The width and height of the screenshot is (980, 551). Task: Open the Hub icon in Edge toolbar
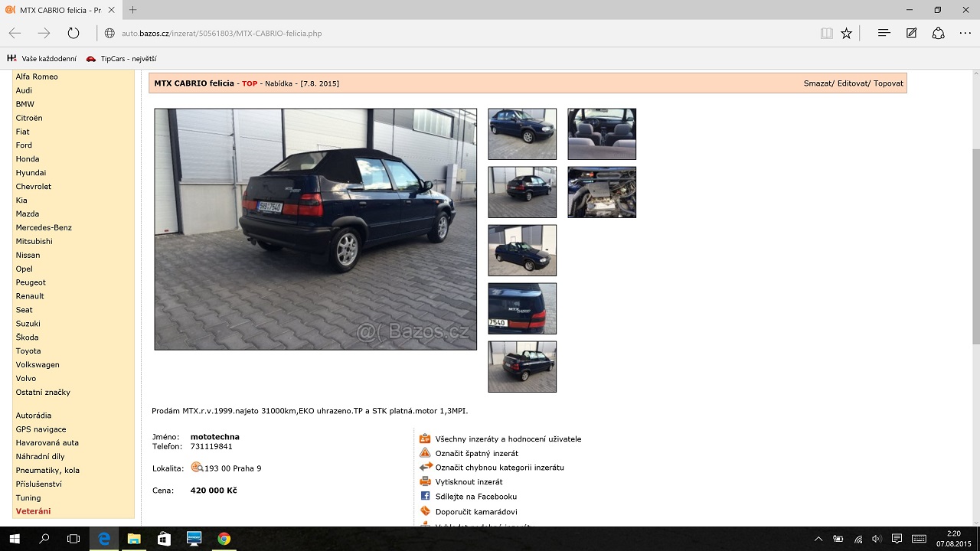coord(884,33)
